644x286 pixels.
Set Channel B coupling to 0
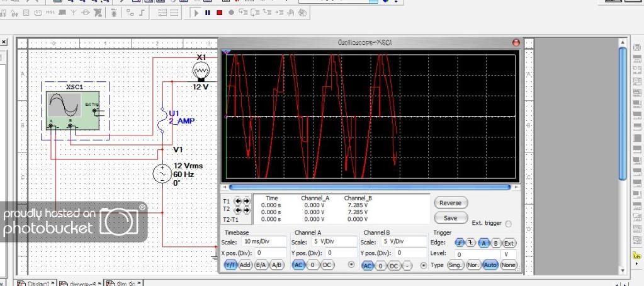[x=381, y=266]
